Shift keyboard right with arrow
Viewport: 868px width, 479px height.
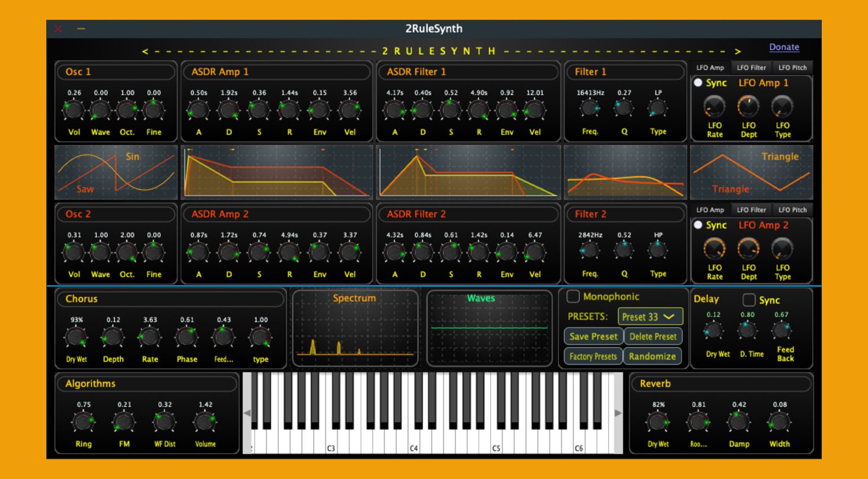pyautogui.click(x=618, y=413)
